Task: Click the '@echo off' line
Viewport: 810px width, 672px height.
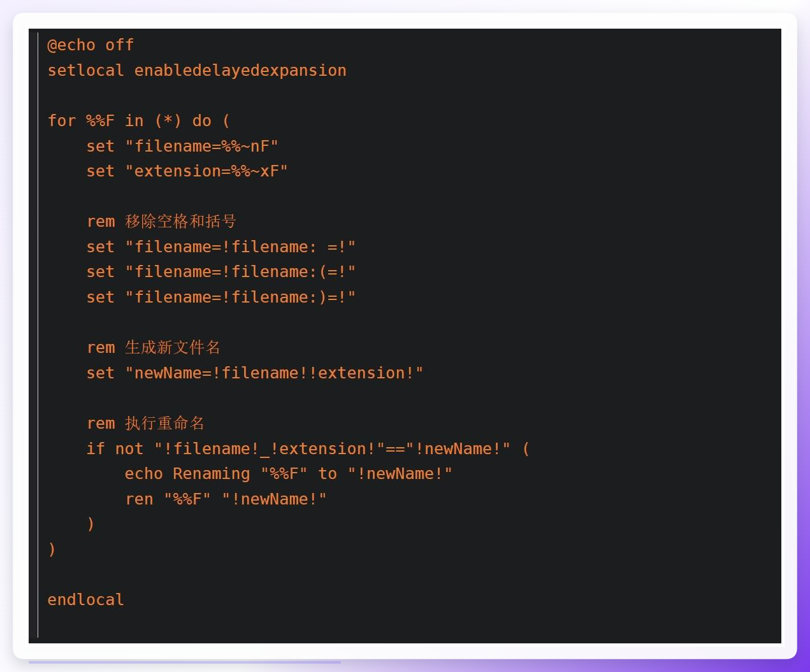Action: [90, 45]
